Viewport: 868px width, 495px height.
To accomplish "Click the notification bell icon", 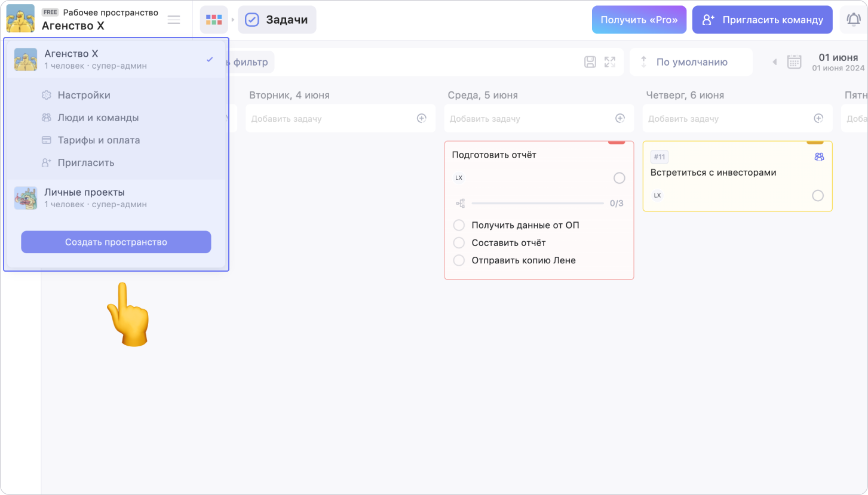I will tap(854, 20).
